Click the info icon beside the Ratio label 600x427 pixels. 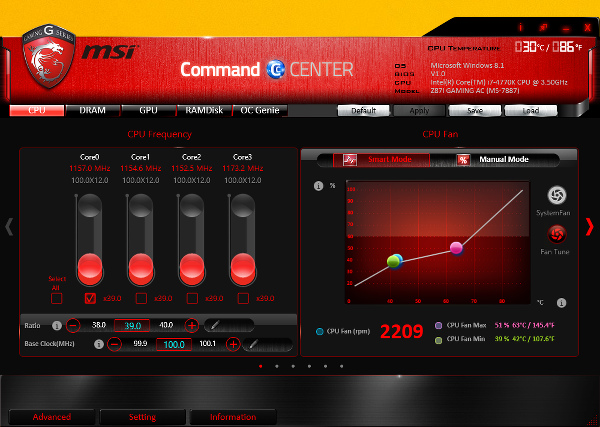(57, 326)
